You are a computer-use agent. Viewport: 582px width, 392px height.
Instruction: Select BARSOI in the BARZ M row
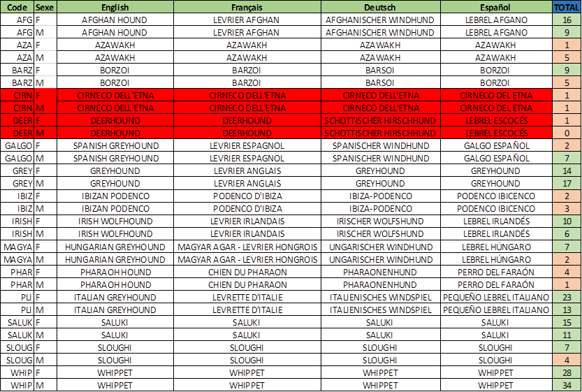380,82
